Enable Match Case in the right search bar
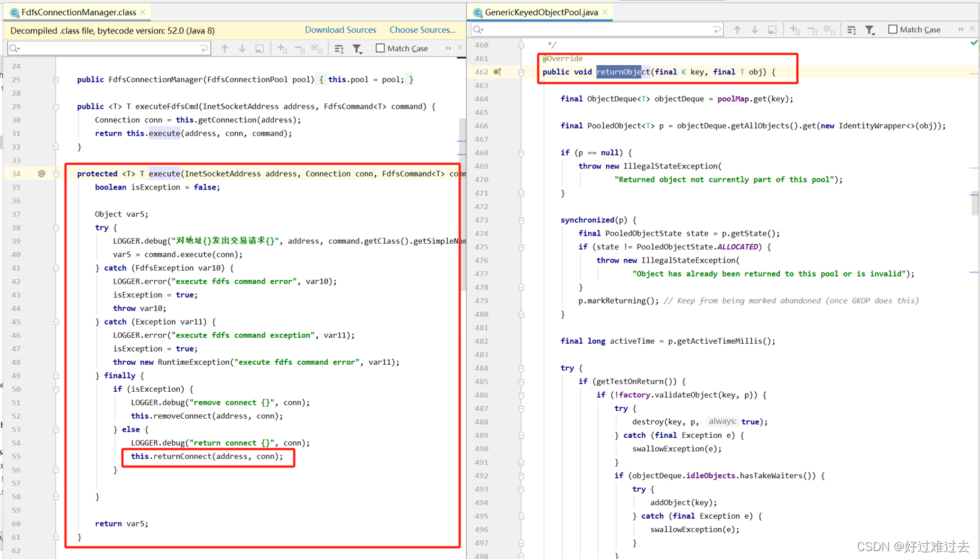The image size is (980, 559). [x=893, y=30]
